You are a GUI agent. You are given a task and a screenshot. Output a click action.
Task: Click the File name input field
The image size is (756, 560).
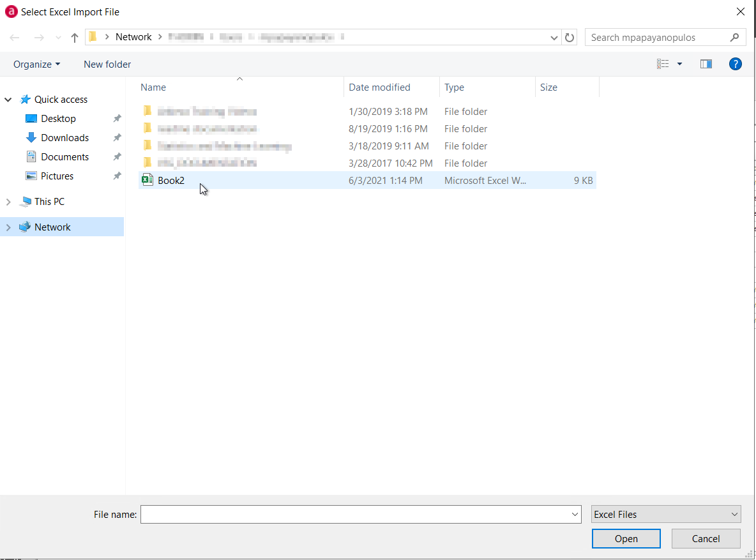coord(355,514)
